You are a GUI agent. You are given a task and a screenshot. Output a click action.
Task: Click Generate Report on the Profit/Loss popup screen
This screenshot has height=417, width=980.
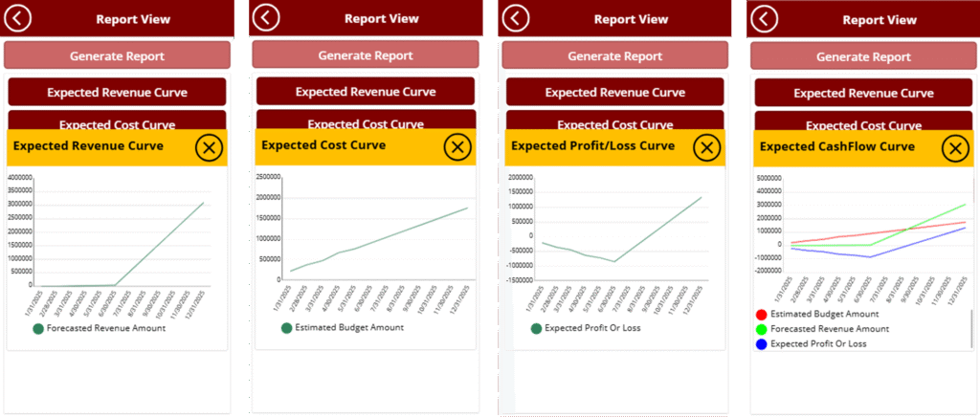coord(614,55)
